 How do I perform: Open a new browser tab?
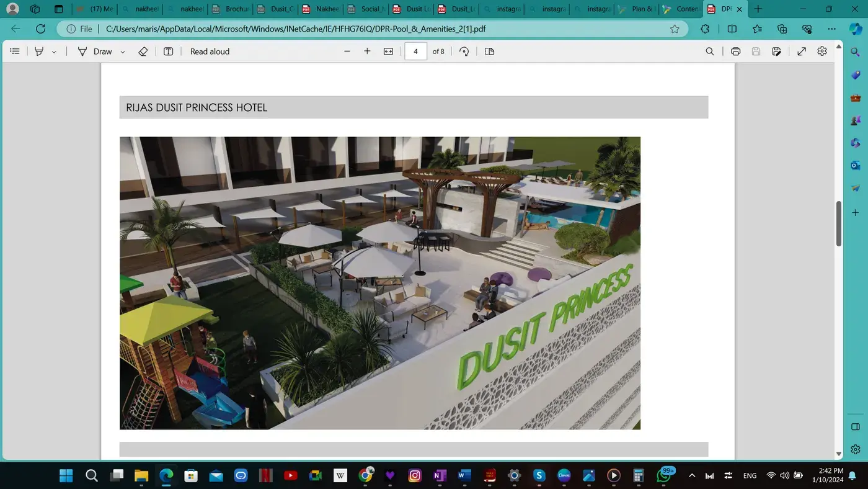pyautogui.click(x=758, y=9)
